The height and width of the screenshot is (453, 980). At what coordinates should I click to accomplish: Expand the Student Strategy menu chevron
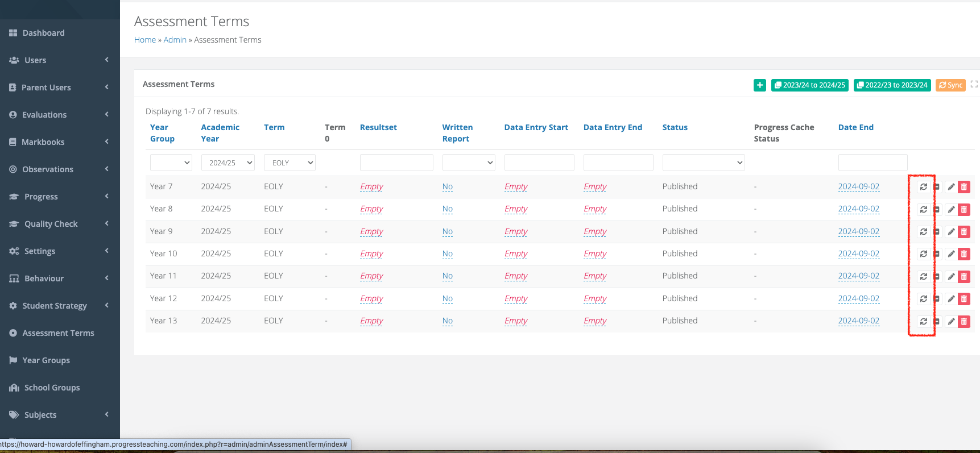click(x=106, y=305)
